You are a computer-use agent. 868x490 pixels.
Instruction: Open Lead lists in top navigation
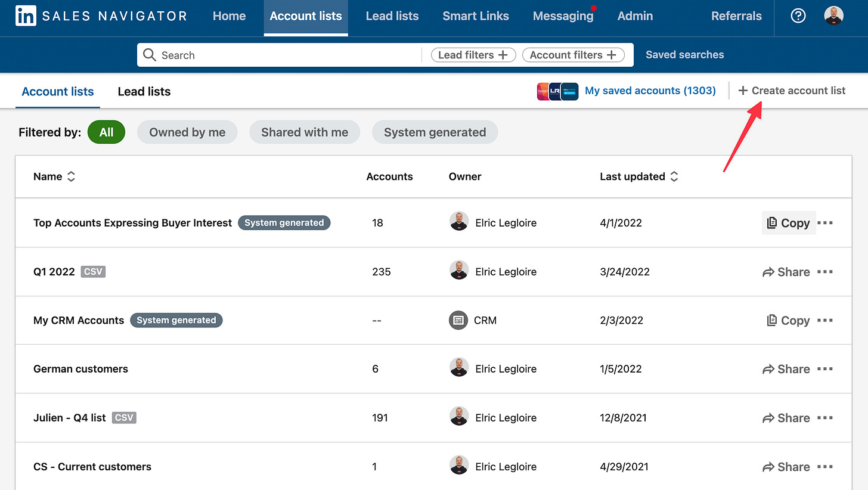392,16
